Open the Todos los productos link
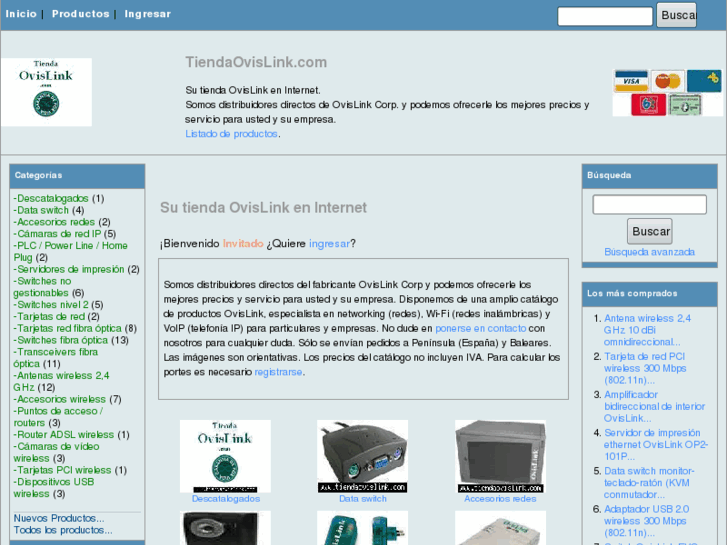727x545 pixels. pyautogui.click(x=63, y=530)
